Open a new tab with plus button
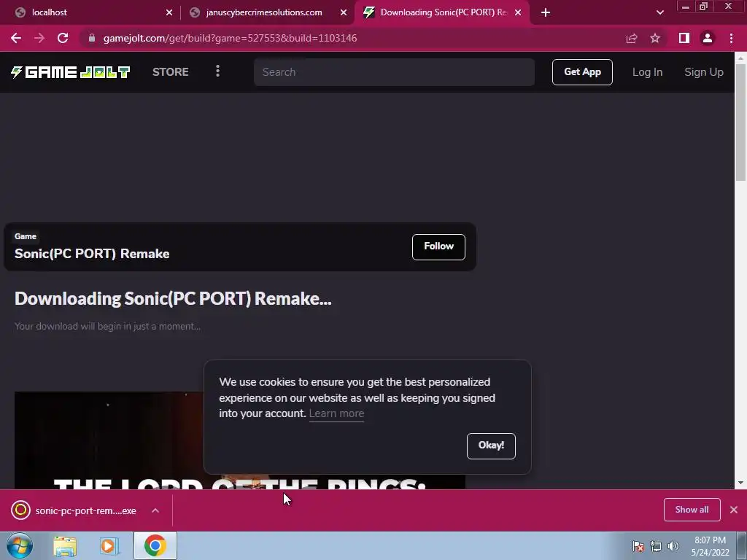 (x=546, y=12)
